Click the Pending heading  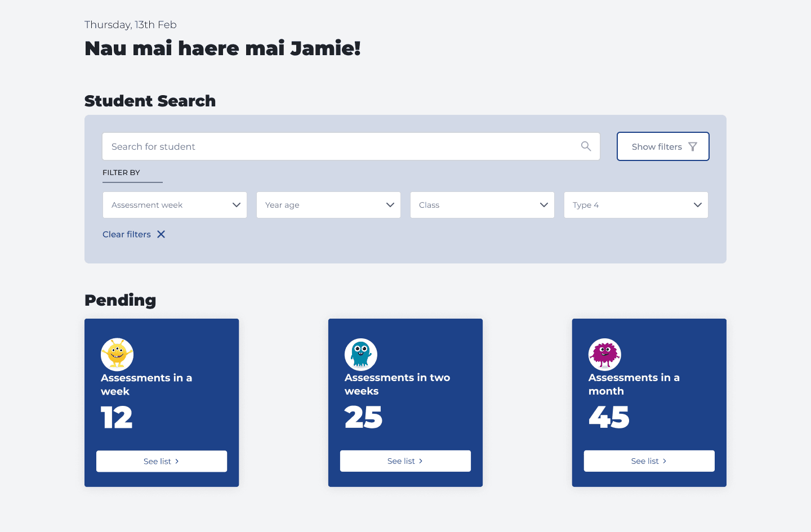(x=120, y=300)
